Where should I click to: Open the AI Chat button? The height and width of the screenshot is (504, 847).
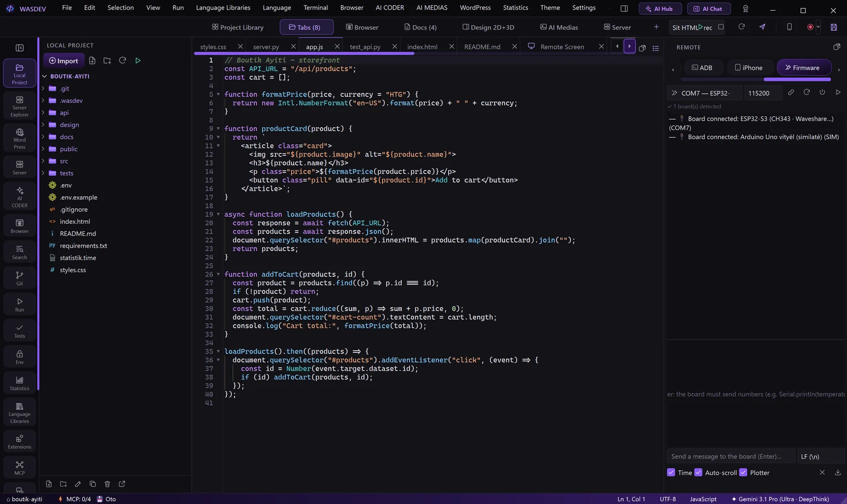[x=708, y=9]
